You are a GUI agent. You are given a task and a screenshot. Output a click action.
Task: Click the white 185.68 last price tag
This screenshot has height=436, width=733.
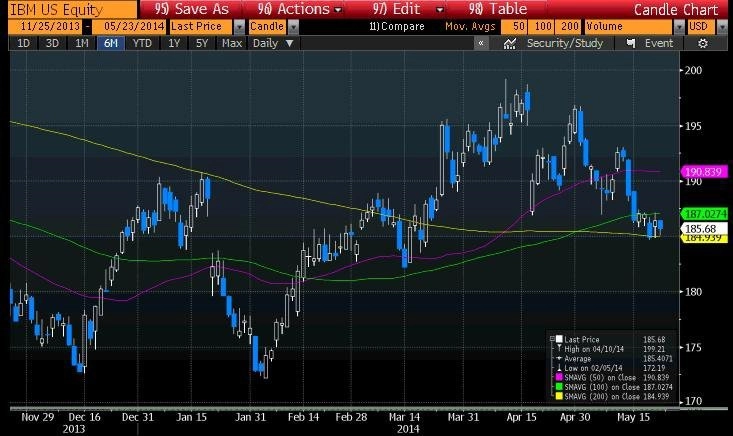click(x=704, y=229)
